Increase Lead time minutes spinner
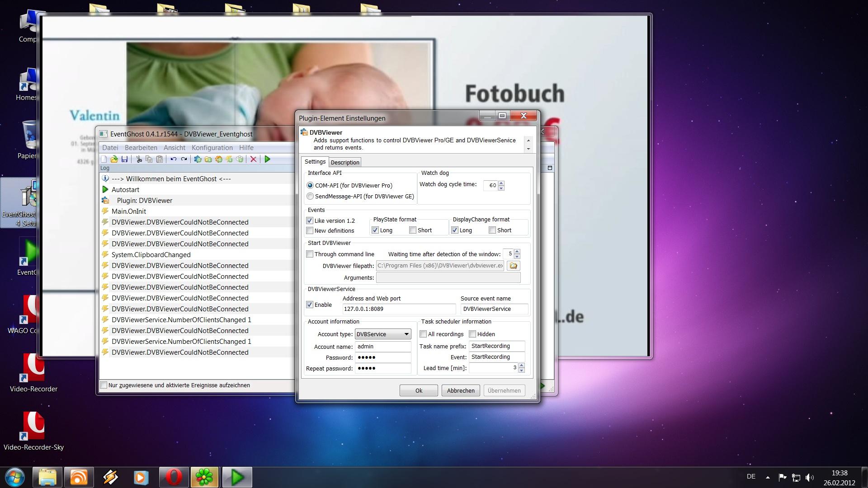Screen dimensions: 868x488 point(522,366)
